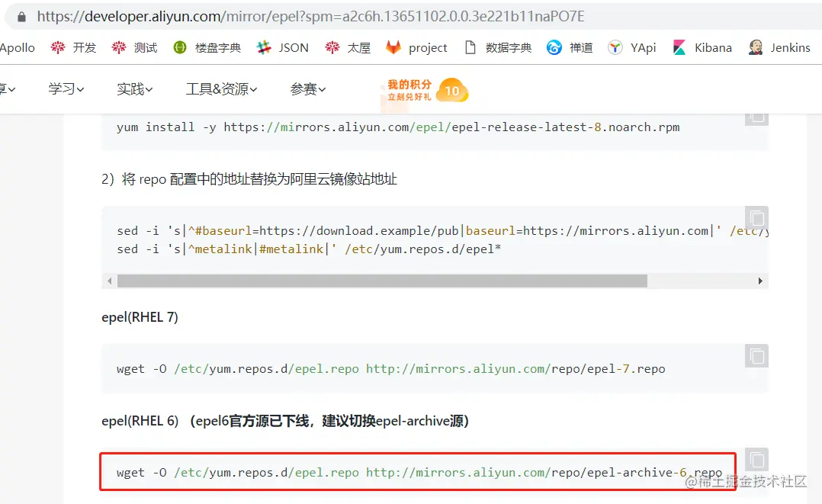Viewport: 822px width, 504px height.
Task: Click the cloud points badge showing 10
Action: [x=452, y=90]
